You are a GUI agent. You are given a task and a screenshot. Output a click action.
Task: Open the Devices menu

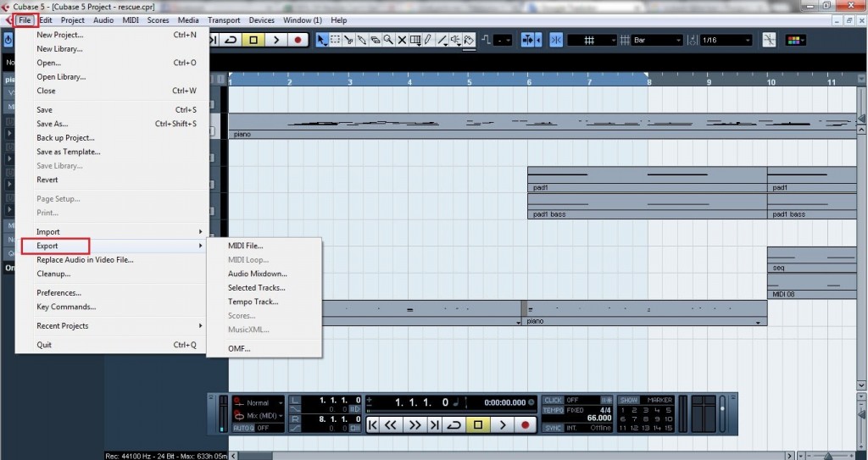(261, 20)
